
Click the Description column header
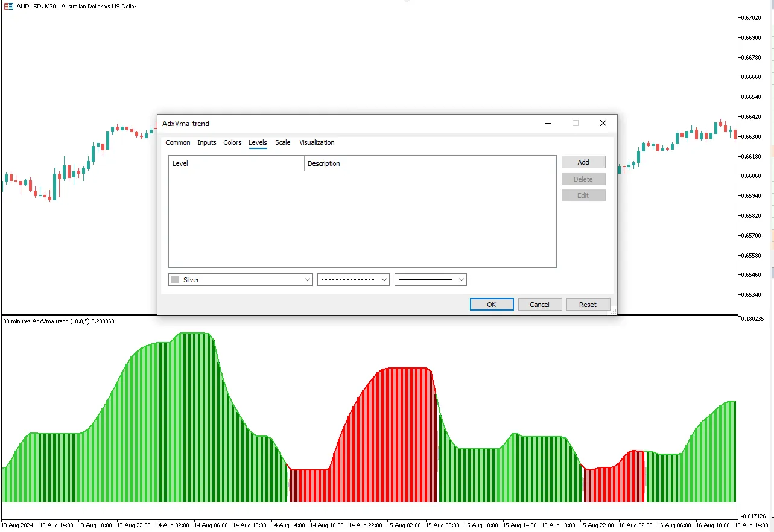(x=430, y=163)
